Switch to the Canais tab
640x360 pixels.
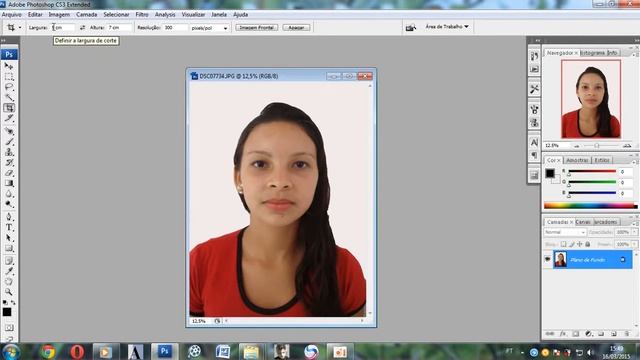[x=583, y=222]
